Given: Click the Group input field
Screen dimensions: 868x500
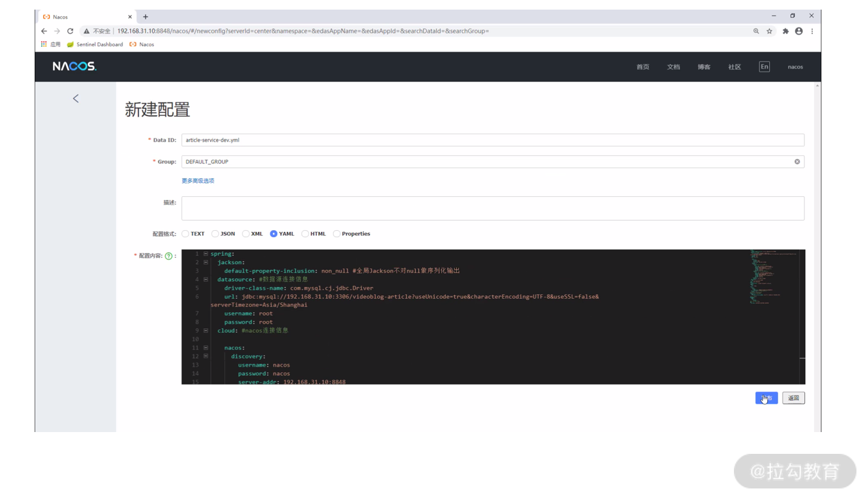Looking at the screenshot, I should 493,162.
